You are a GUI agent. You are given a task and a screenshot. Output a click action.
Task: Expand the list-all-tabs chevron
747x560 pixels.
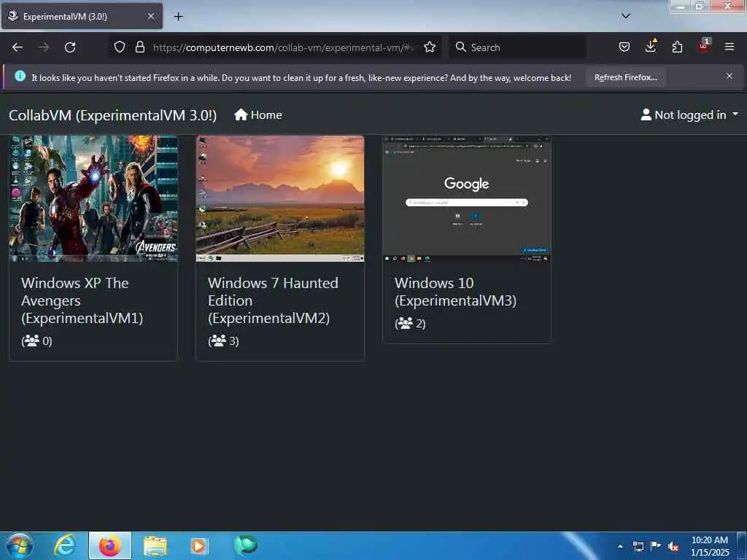tap(626, 16)
